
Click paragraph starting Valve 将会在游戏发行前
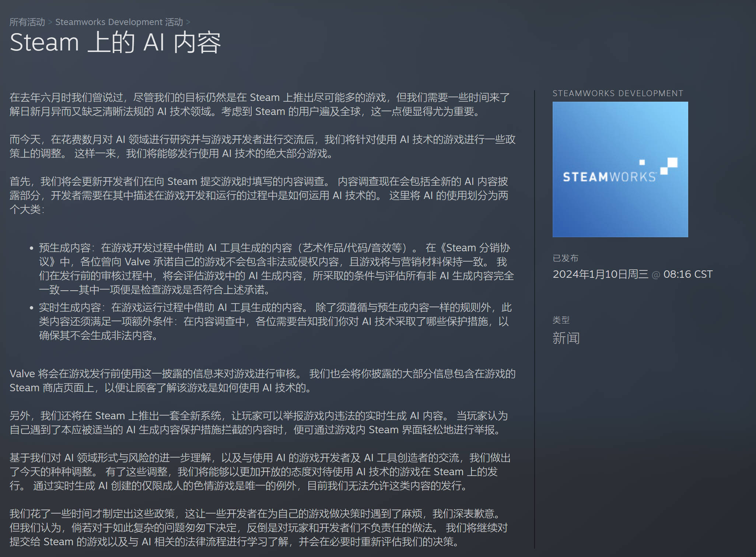point(262,381)
